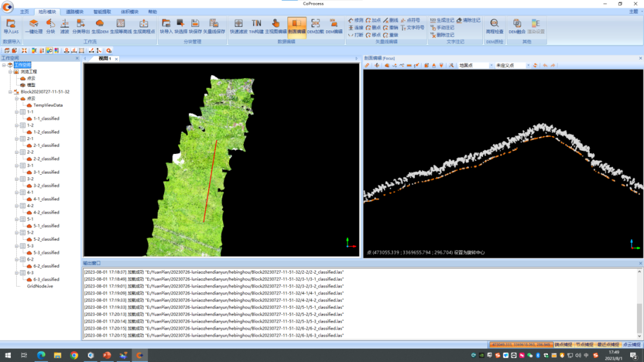644x362 pixels.
Task: Click the 生成注记 button
Action: coord(442,20)
